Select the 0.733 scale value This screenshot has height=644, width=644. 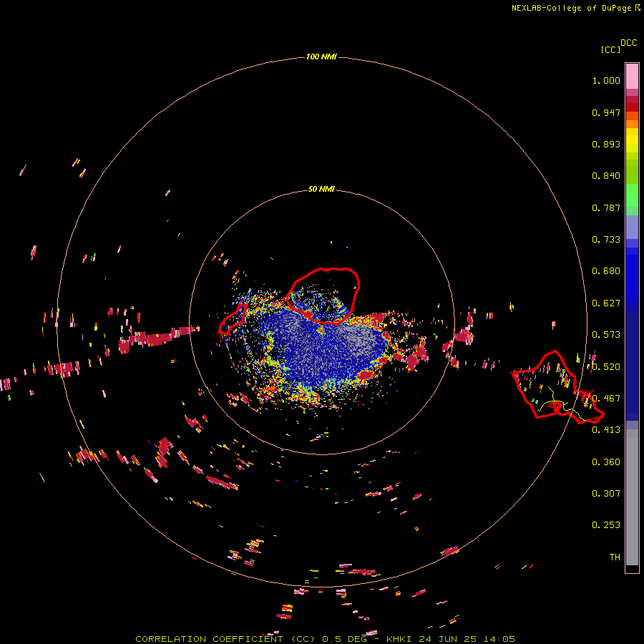[606, 240]
